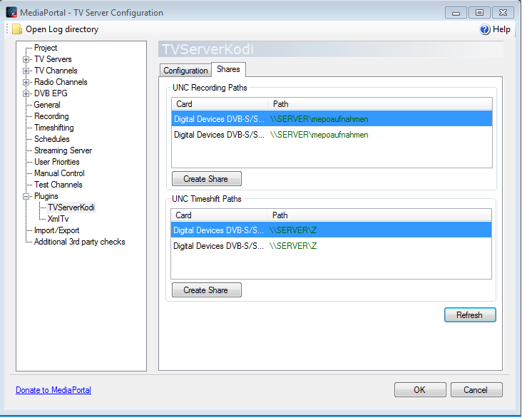Click the Refresh button
522x420 pixels.
(x=470, y=315)
